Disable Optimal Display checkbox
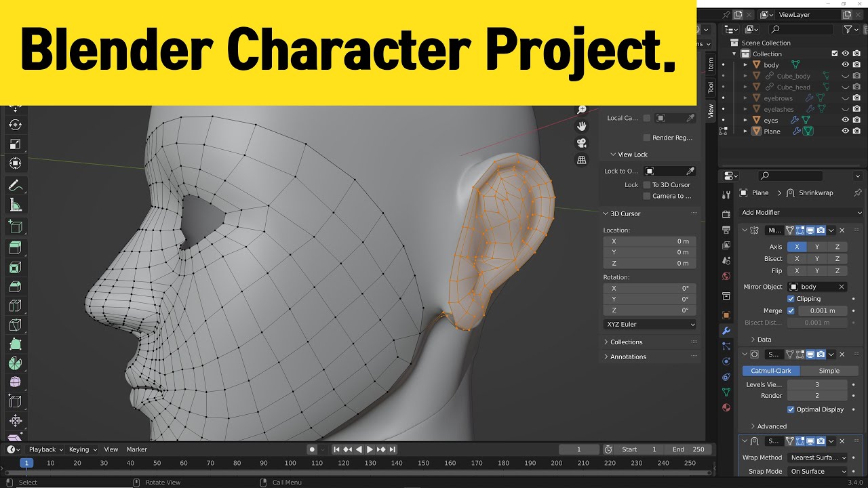The height and width of the screenshot is (488, 868). coord(791,409)
